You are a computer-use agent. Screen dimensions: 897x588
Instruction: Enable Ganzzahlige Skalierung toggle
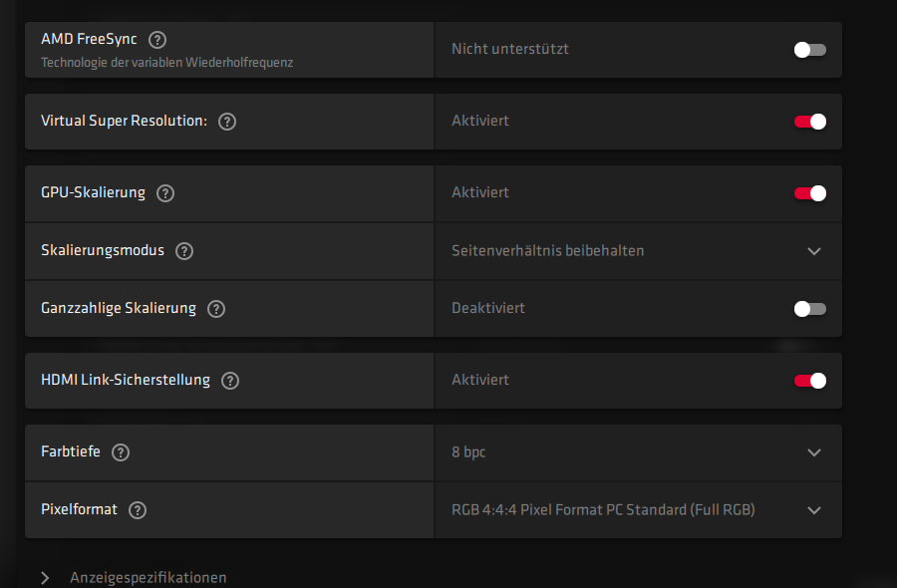809,309
